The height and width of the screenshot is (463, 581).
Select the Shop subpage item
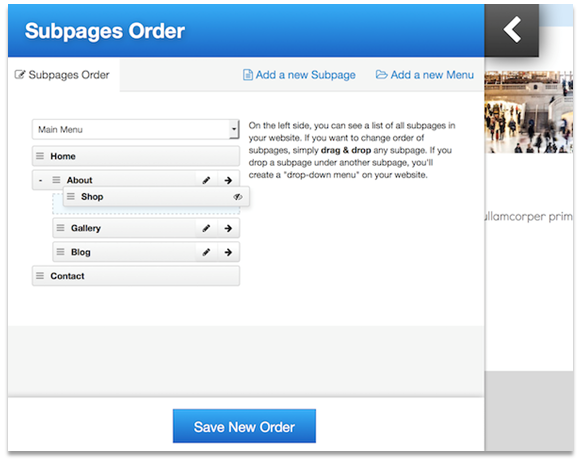point(156,197)
